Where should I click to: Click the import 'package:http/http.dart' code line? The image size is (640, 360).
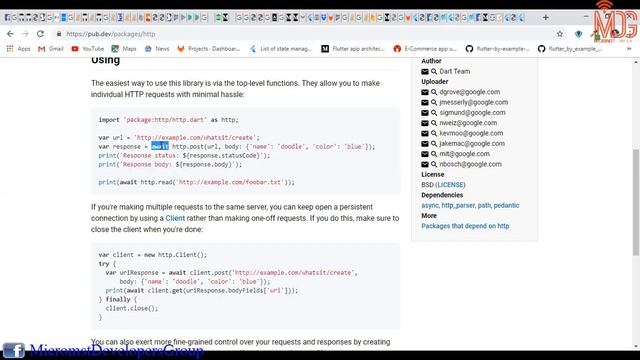[x=168, y=120]
